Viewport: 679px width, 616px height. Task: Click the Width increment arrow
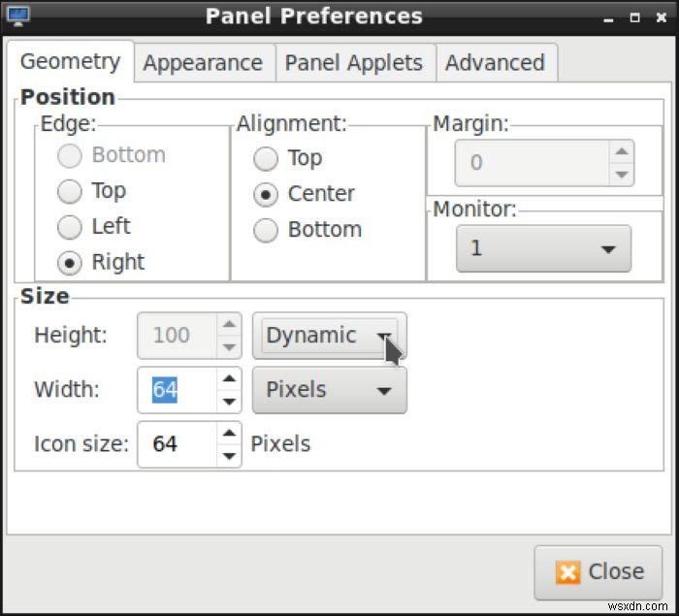229,379
